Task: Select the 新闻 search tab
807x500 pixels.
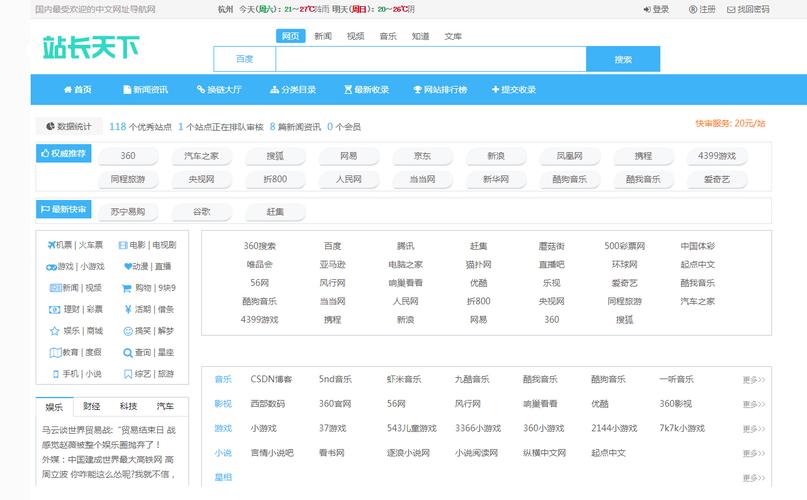Action: (323, 36)
